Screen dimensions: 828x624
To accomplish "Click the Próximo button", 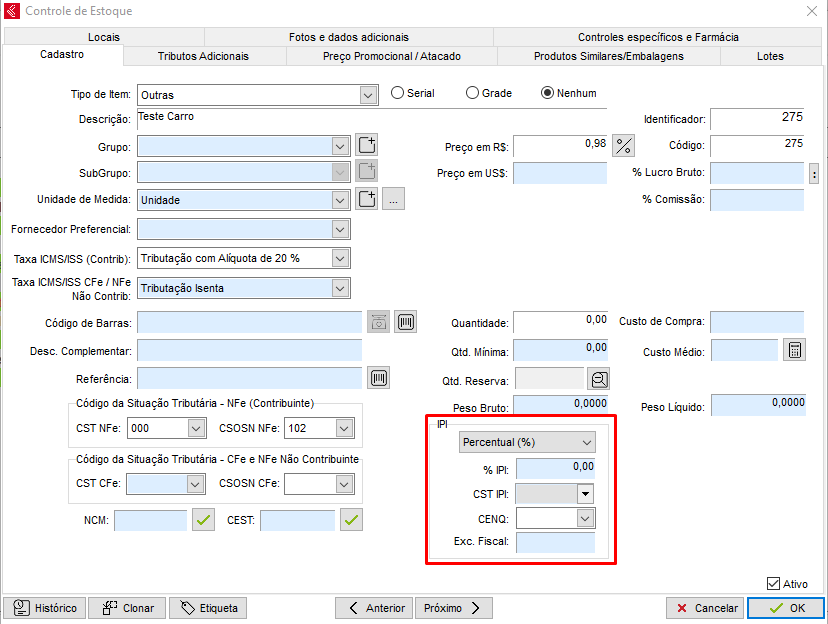I will (x=453, y=608).
